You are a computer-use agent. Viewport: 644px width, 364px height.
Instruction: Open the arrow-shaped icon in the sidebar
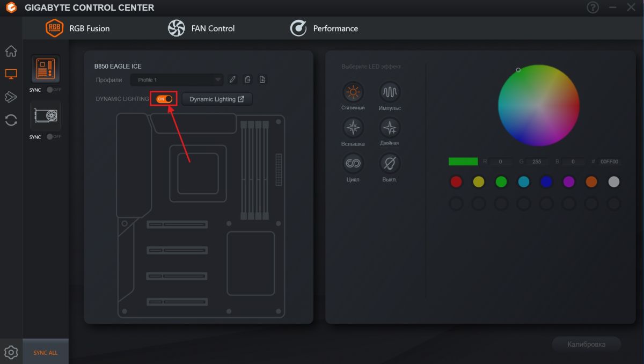click(x=11, y=97)
